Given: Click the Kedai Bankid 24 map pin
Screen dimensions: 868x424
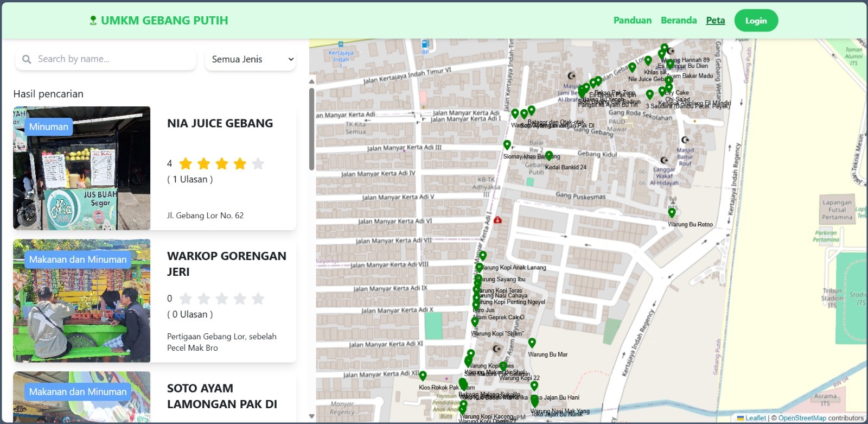Looking at the screenshot, I should point(549,156).
